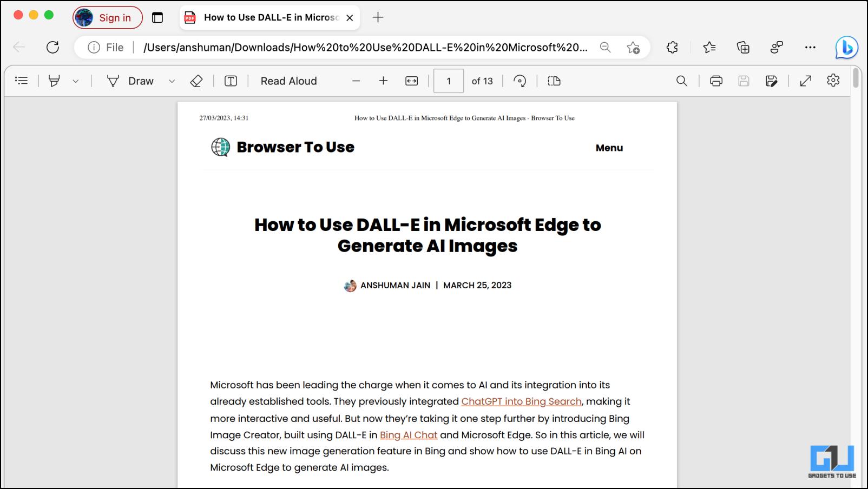
Task: Open Find in PDF search
Action: click(682, 81)
